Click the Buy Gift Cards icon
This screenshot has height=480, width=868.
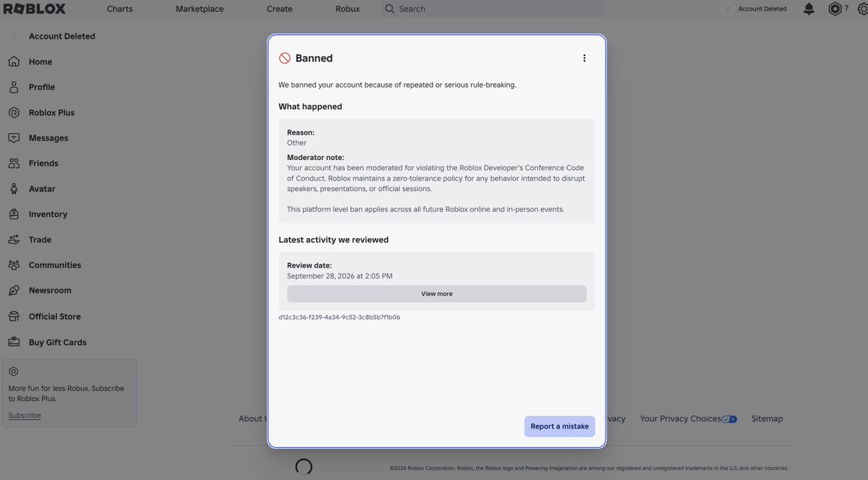(14, 342)
